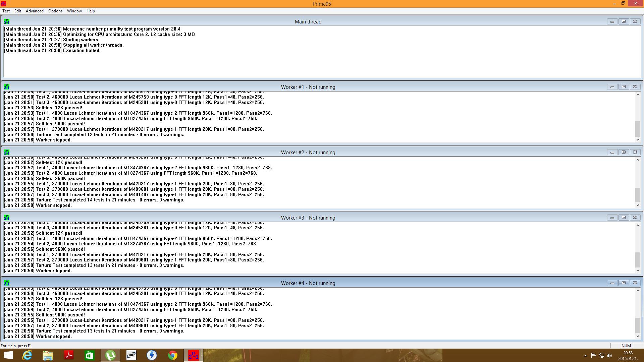Viewport: 644px width, 362px height.
Task: Click Worker #2 M401407 test line
Action: click(x=134, y=194)
